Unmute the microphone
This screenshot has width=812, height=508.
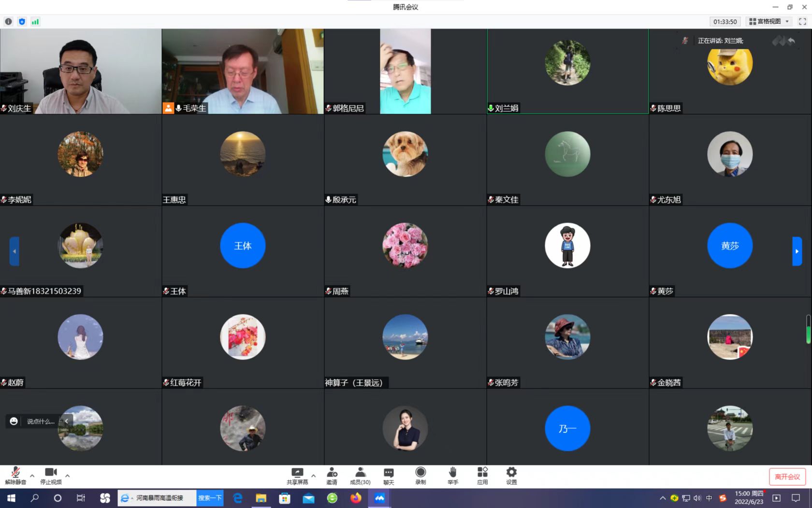pos(15,476)
